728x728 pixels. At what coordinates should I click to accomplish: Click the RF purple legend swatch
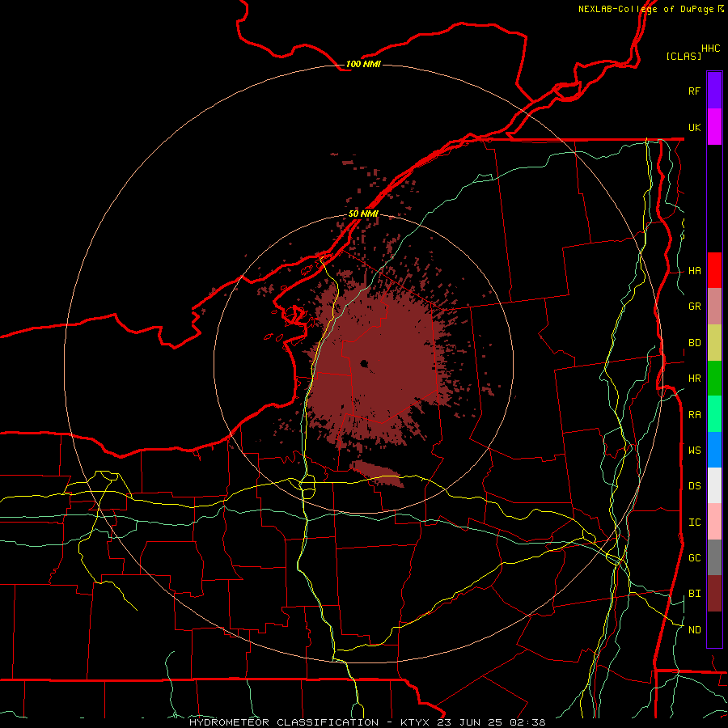(714, 91)
